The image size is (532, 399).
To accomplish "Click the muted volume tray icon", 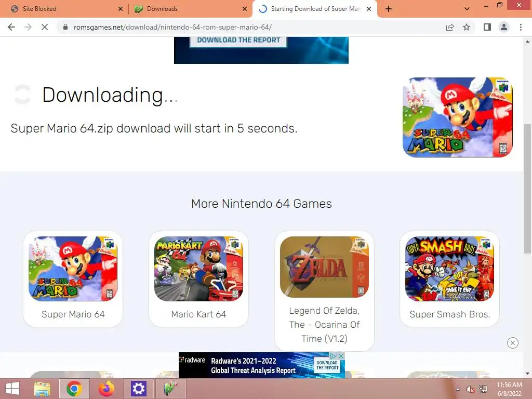I will pyautogui.click(x=470, y=389).
